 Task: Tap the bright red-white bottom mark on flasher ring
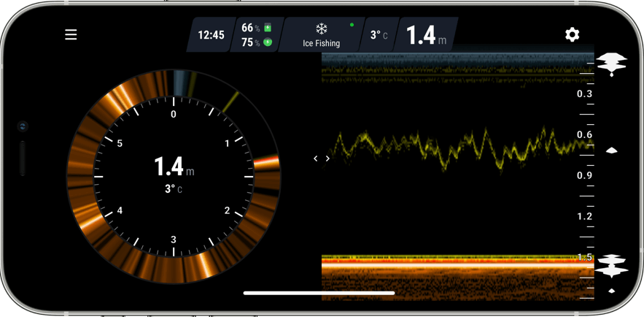266,161
